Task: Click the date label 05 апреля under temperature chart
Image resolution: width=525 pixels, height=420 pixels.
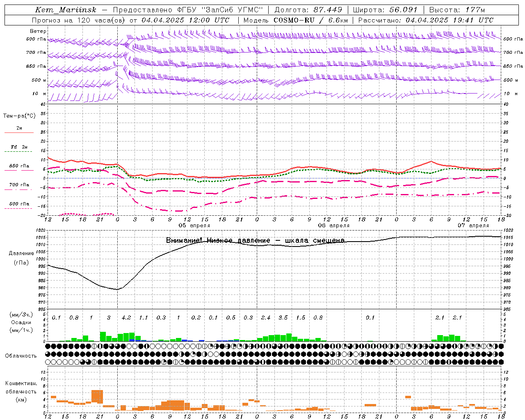Action: [x=194, y=226]
